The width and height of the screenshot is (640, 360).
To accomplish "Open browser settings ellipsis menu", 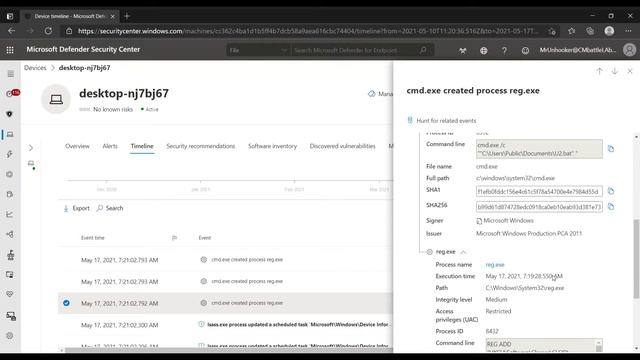I will pos(628,31).
